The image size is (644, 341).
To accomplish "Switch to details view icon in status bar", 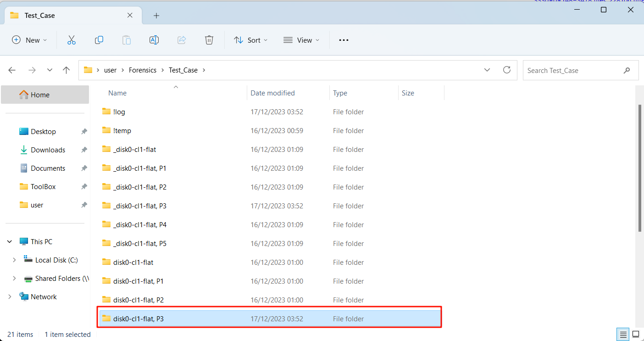I will tap(623, 335).
